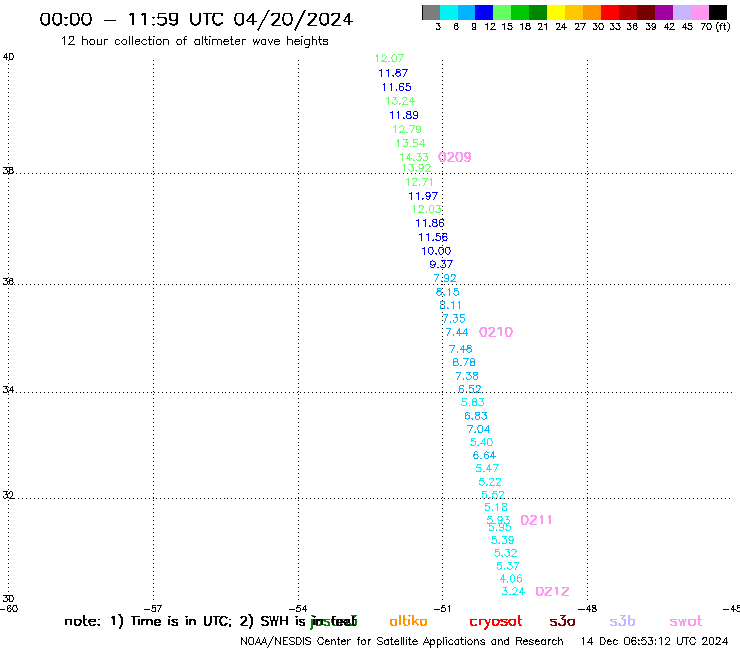
Task: Click the gray swatch in the color scale
Action: point(431,12)
